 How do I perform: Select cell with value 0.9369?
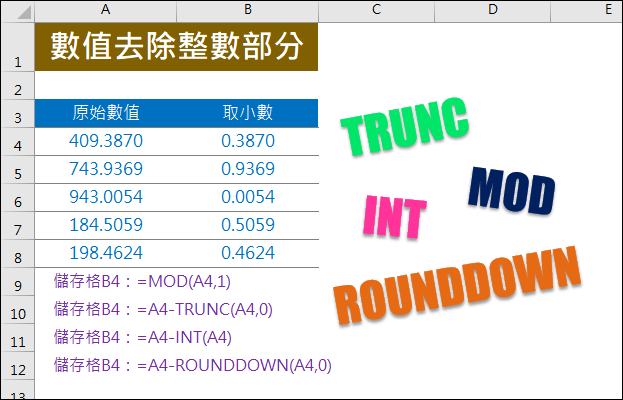(x=248, y=170)
